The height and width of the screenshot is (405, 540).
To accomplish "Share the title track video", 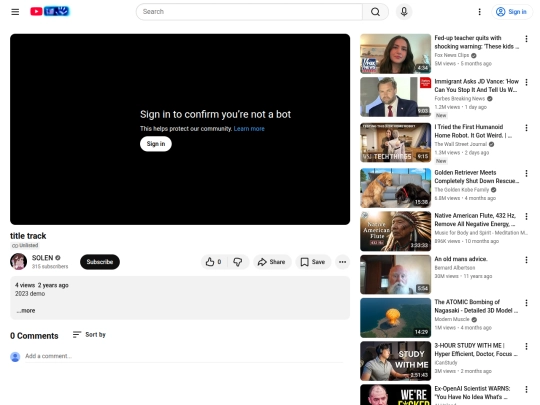I will click(x=272, y=262).
